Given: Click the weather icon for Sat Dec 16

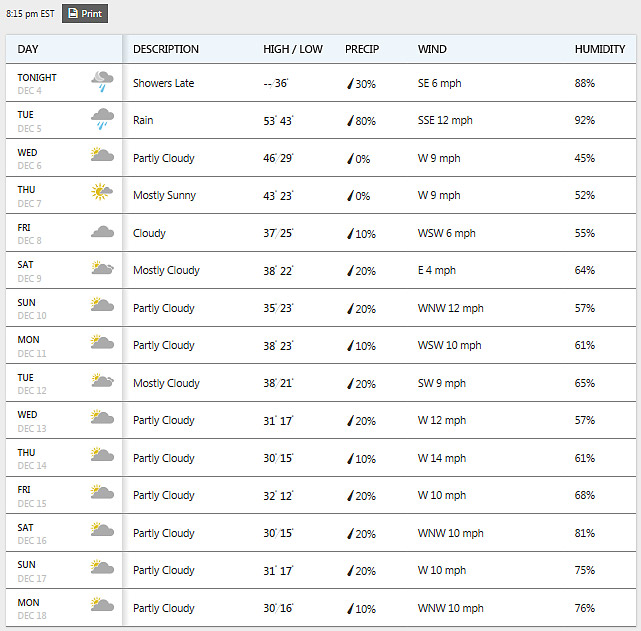Looking at the screenshot, I should tap(102, 529).
